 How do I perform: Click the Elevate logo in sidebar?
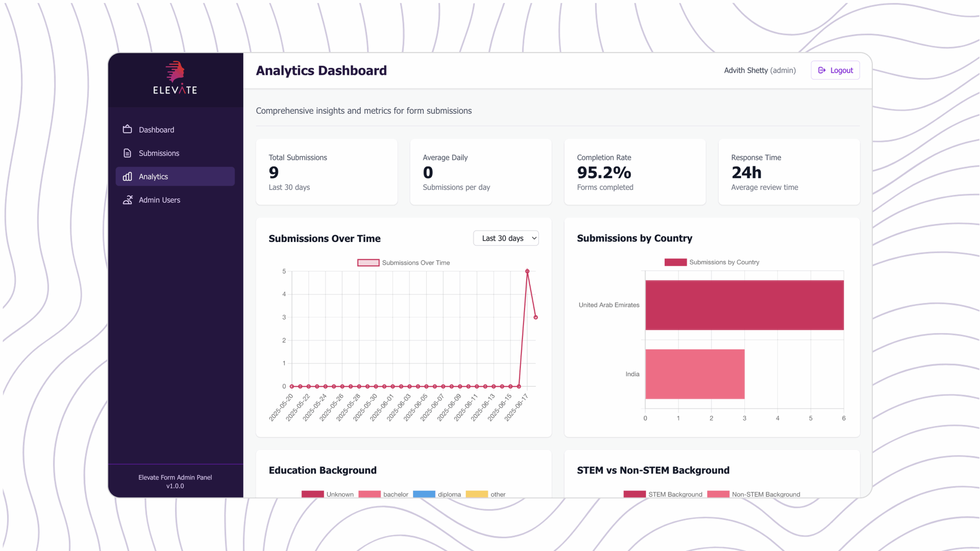[x=175, y=78]
